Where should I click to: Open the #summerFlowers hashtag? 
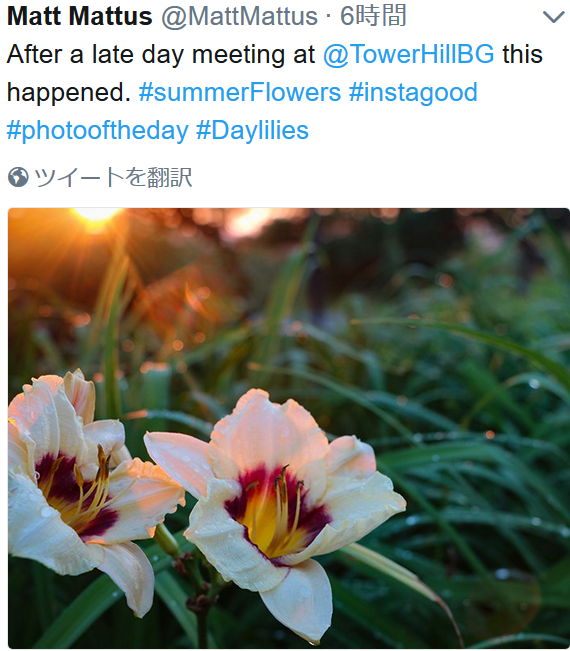tap(240, 92)
